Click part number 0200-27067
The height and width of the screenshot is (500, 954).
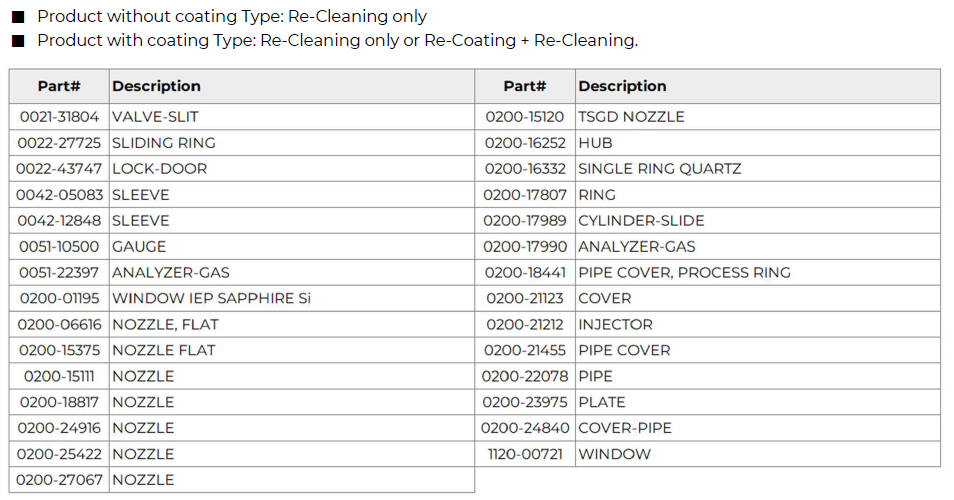[59, 480]
